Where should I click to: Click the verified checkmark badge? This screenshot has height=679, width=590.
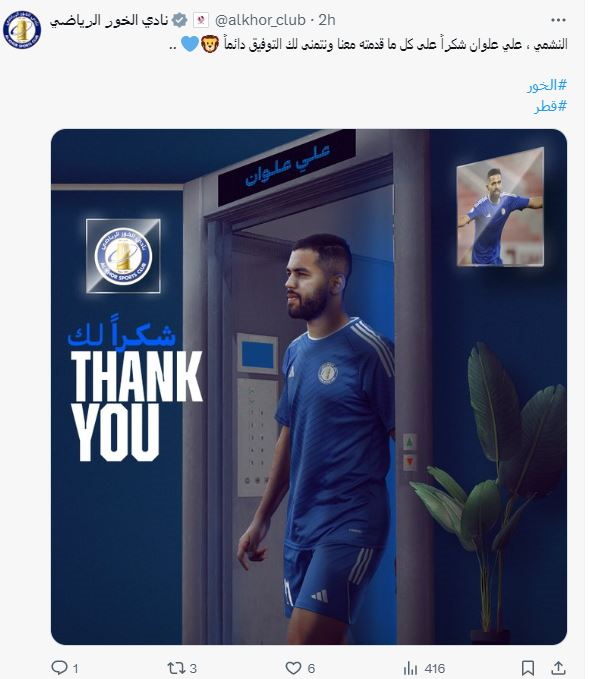(x=180, y=20)
